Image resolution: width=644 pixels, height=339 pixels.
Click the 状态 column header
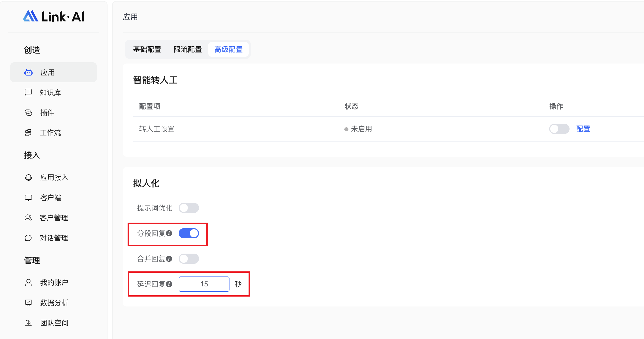point(351,106)
